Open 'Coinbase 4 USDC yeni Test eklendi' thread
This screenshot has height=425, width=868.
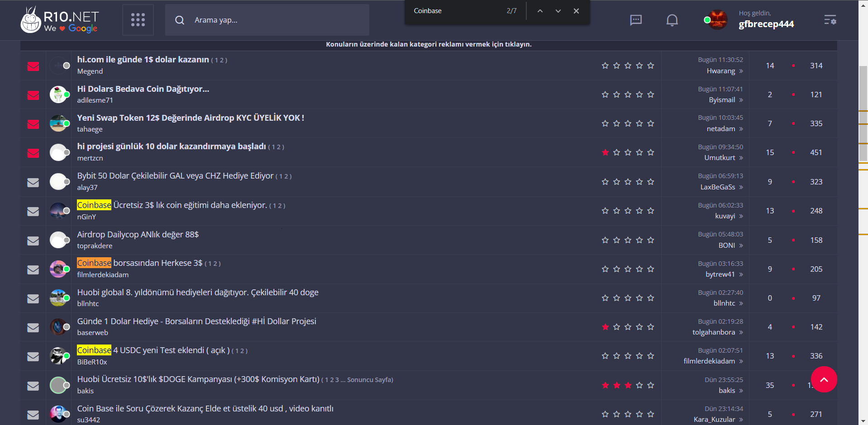click(153, 350)
